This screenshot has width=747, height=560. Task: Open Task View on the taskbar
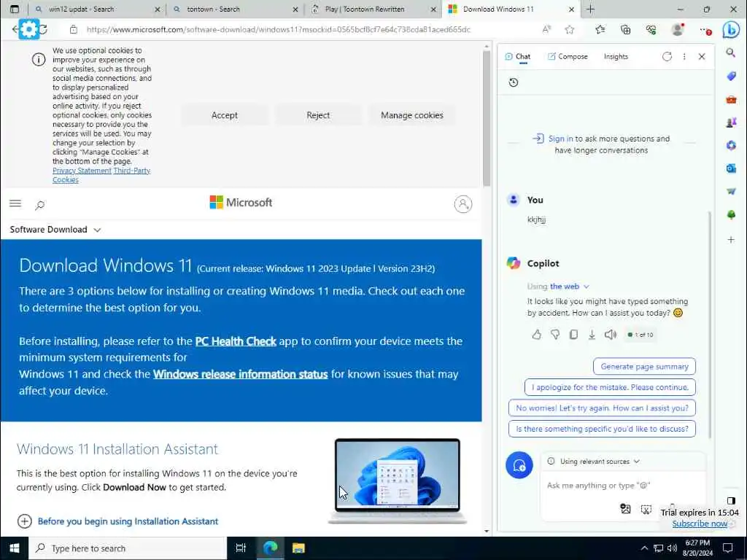(241, 548)
